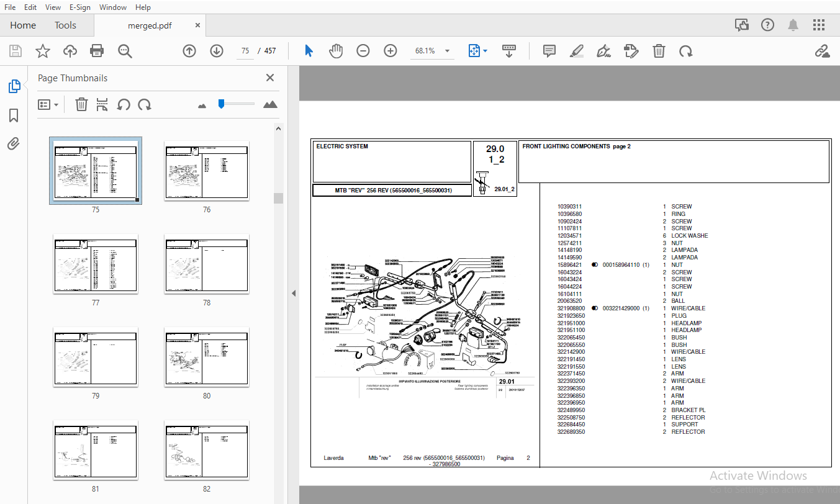
Task: Zoom out with the minus button
Action: [363, 51]
